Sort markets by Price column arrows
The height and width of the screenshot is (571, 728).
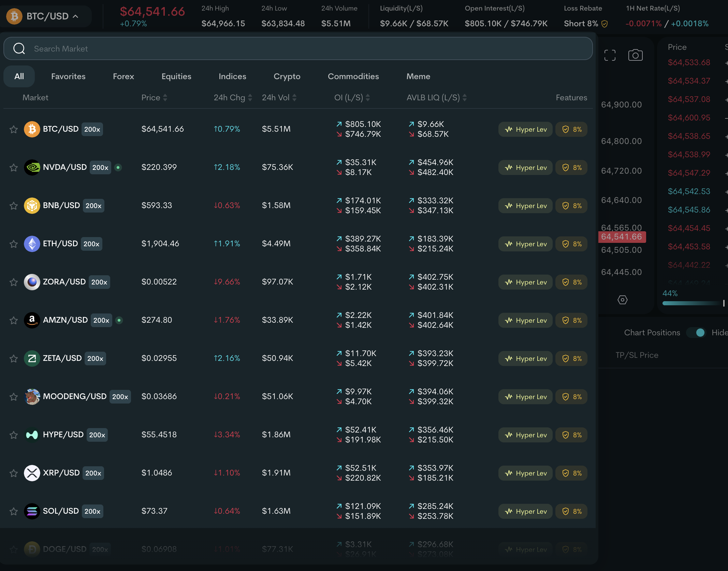[x=165, y=98]
